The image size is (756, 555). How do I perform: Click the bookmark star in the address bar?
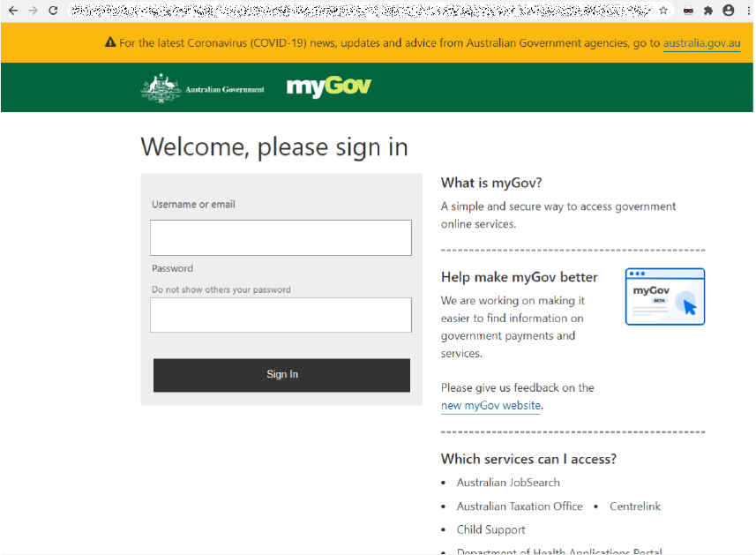(662, 11)
